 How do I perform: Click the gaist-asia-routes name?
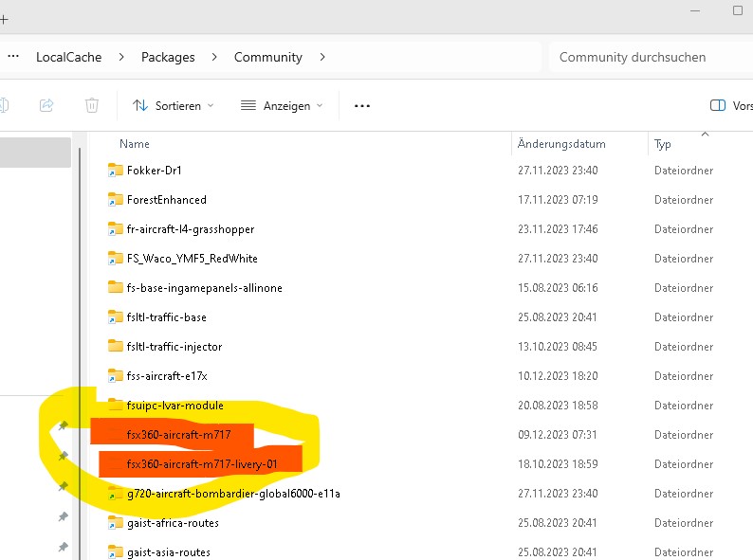pos(169,551)
